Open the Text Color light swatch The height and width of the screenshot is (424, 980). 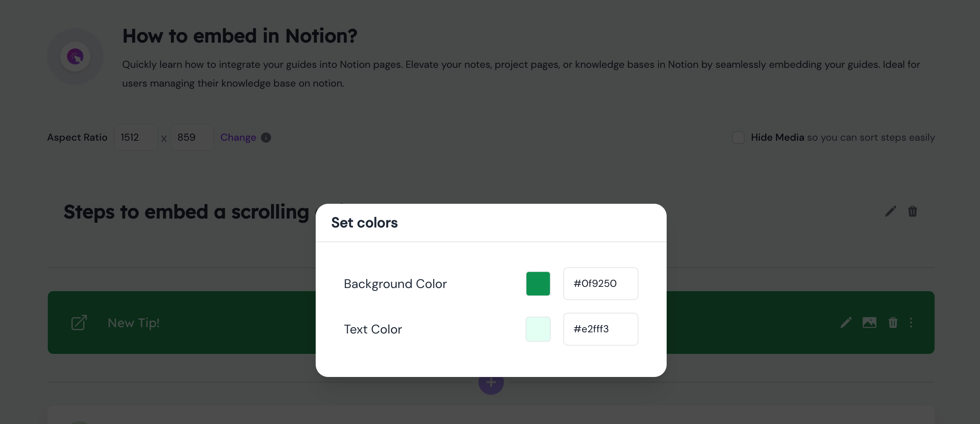(538, 329)
